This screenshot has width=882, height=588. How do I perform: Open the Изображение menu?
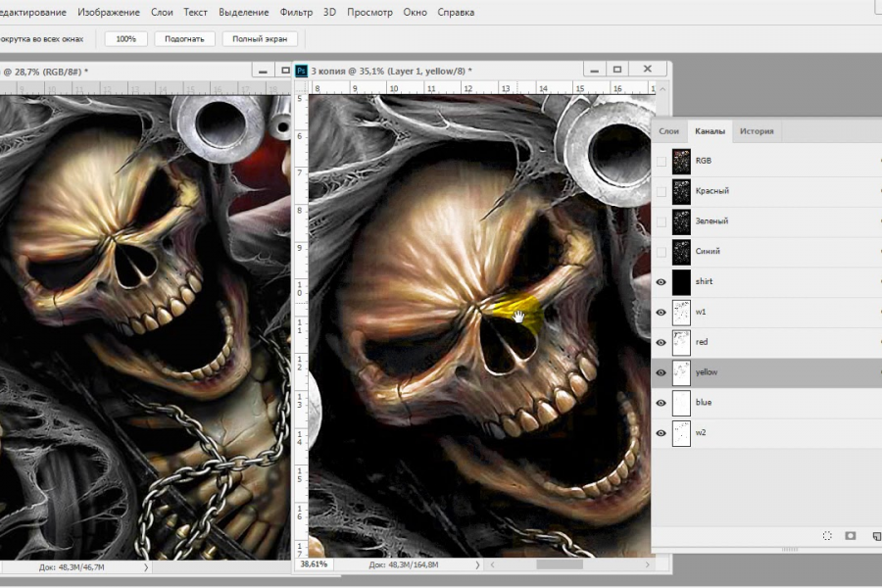coord(107,13)
